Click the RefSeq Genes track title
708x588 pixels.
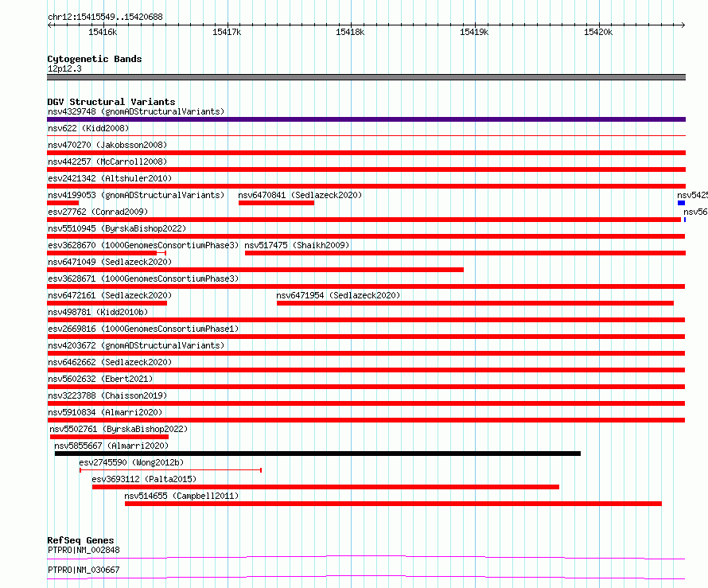[x=80, y=540]
